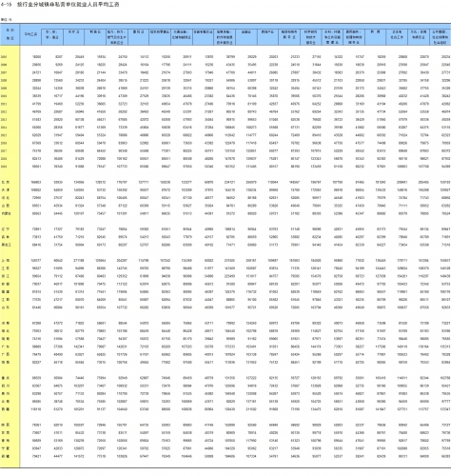Screen dimensions: 451x476
Task: Click the 年份 地区 corner header cell
Action: [10, 34]
